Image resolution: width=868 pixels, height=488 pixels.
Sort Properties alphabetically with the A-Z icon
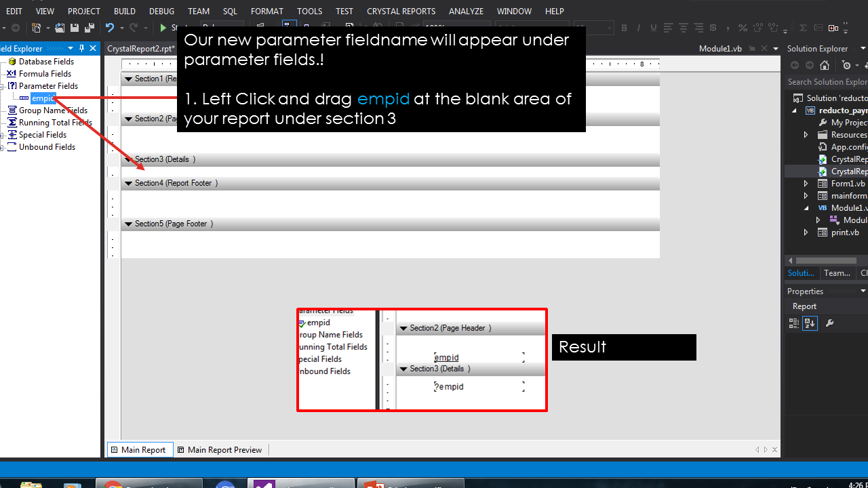point(810,323)
